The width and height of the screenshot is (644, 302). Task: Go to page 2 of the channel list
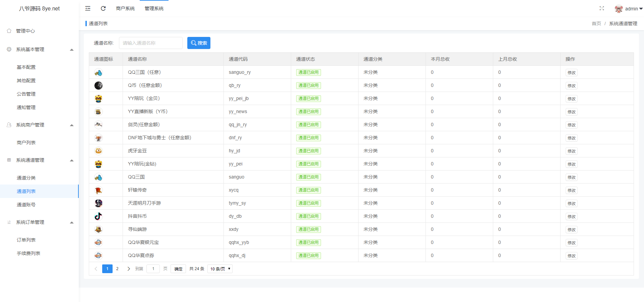pyautogui.click(x=117, y=268)
